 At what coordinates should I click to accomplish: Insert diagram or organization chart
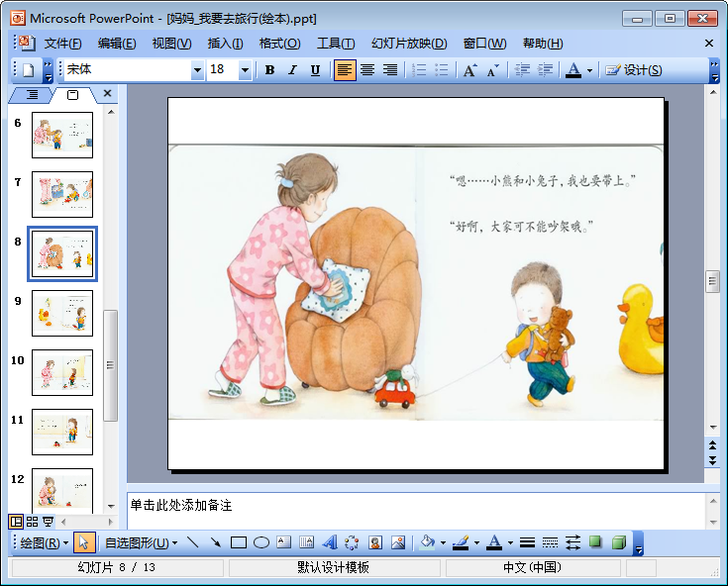point(352,542)
